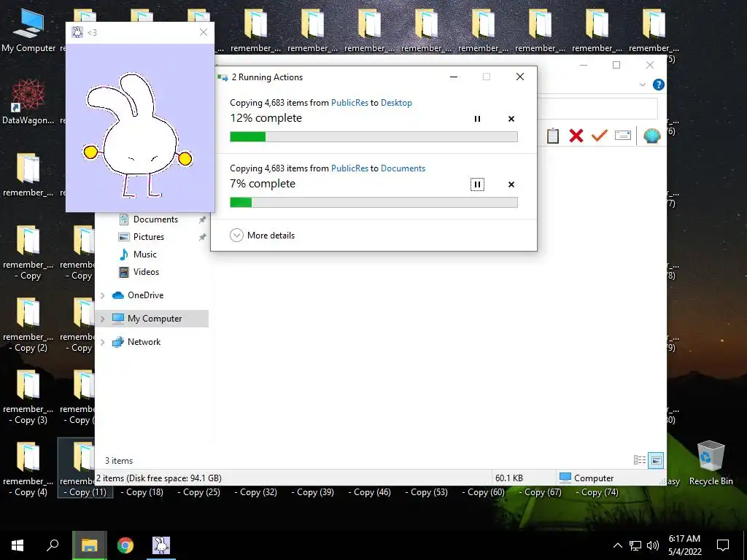Pause the copy to Desktop
Viewport: 747px width, 560px height.
(477, 119)
